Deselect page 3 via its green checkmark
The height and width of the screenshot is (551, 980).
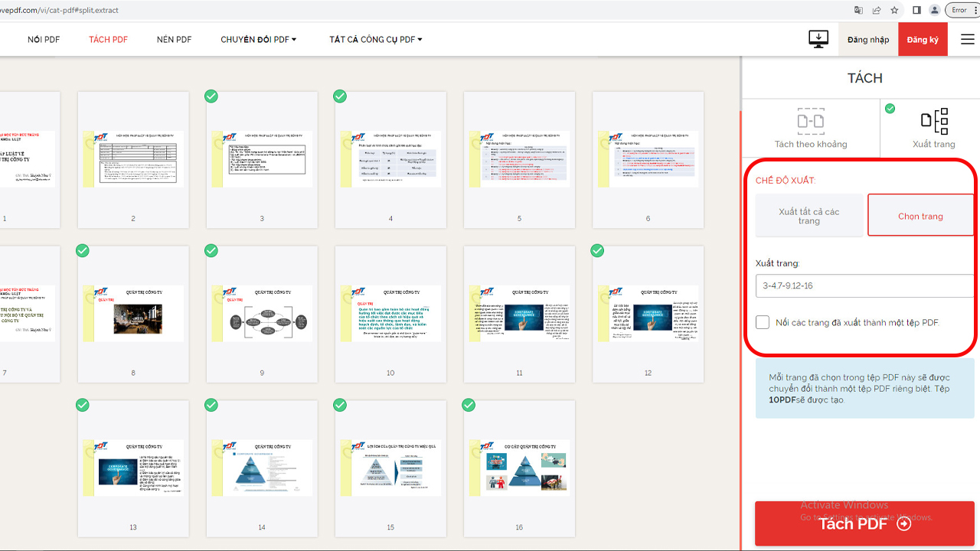point(211,96)
